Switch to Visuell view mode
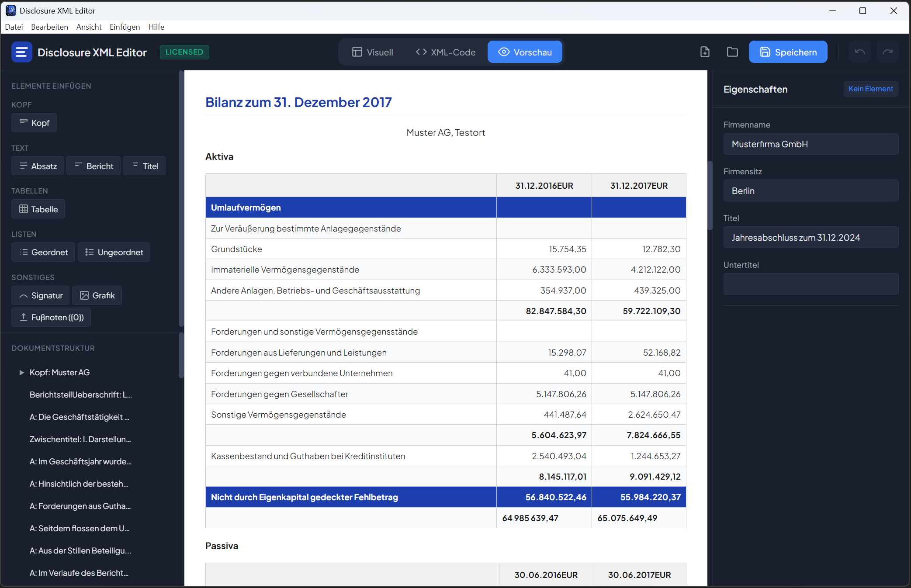911x588 pixels. point(373,52)
